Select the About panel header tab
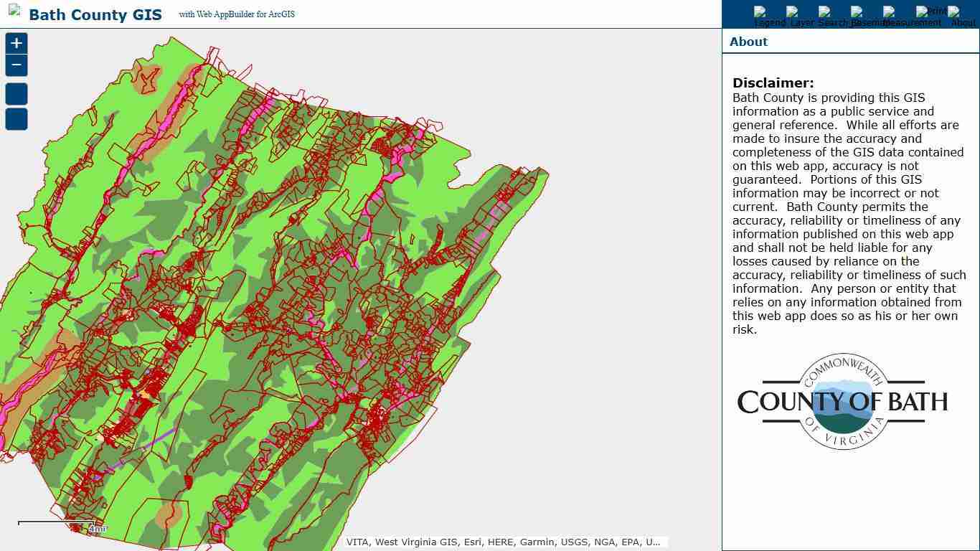 point(748,42)
